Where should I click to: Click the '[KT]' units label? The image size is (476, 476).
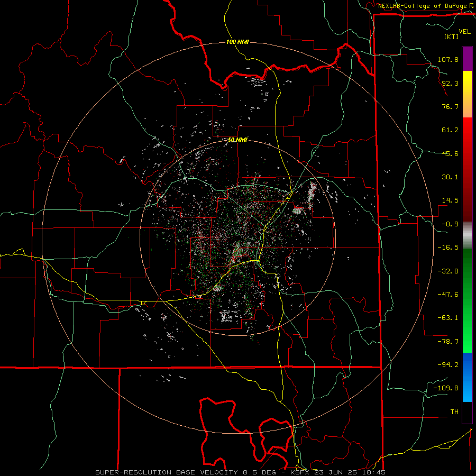tap(452, 36)
